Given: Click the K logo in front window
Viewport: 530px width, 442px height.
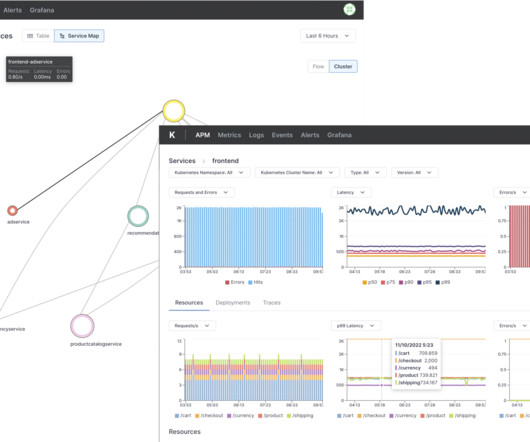Looking at the screenshot, I should pyautogui.click(x=172, y=135).
